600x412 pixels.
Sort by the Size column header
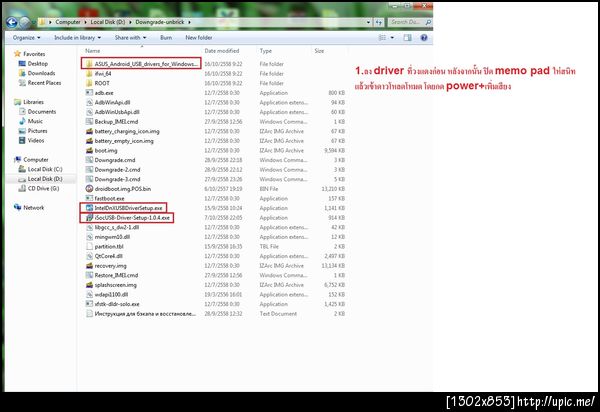[x=319, y=51]
